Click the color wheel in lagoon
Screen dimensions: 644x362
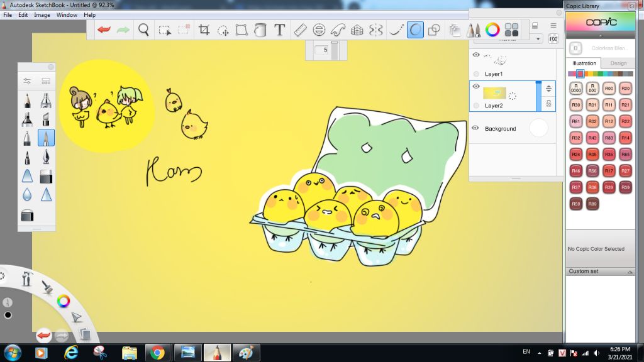tap(64, 302)
